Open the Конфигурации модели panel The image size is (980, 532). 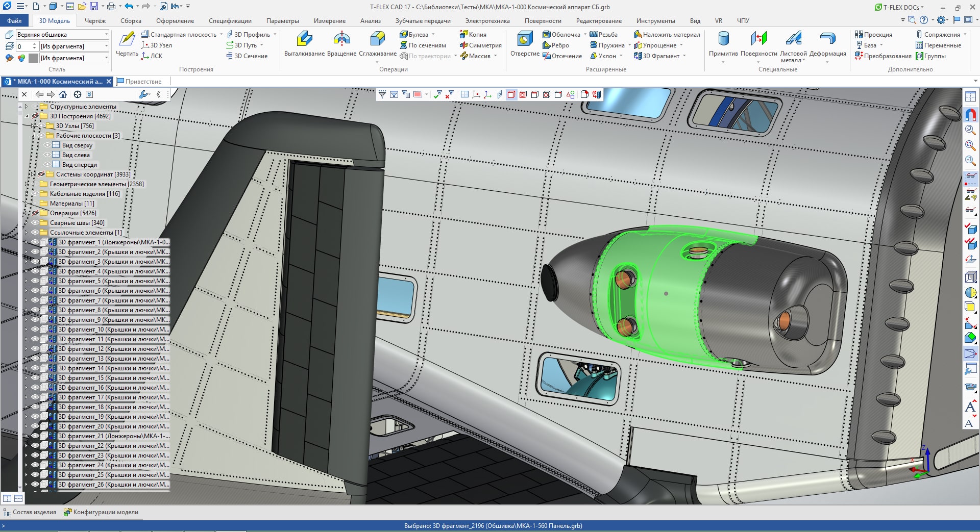point(101,512)
